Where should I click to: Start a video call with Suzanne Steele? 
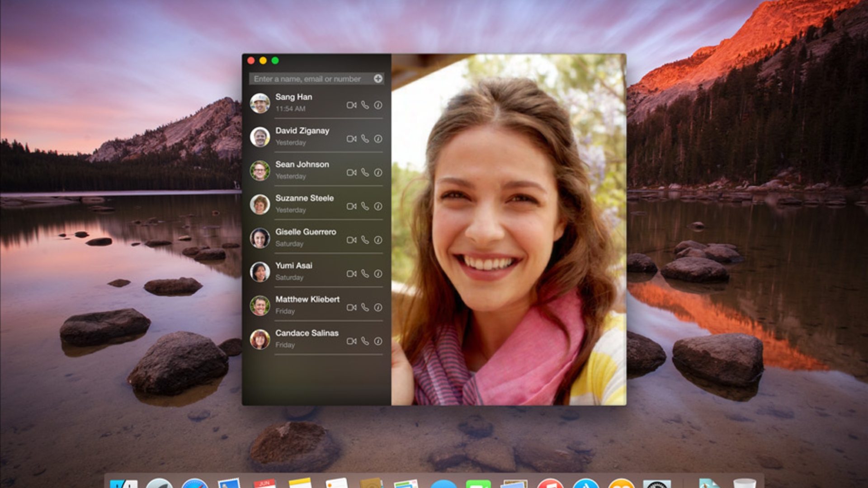click(351, 206)
